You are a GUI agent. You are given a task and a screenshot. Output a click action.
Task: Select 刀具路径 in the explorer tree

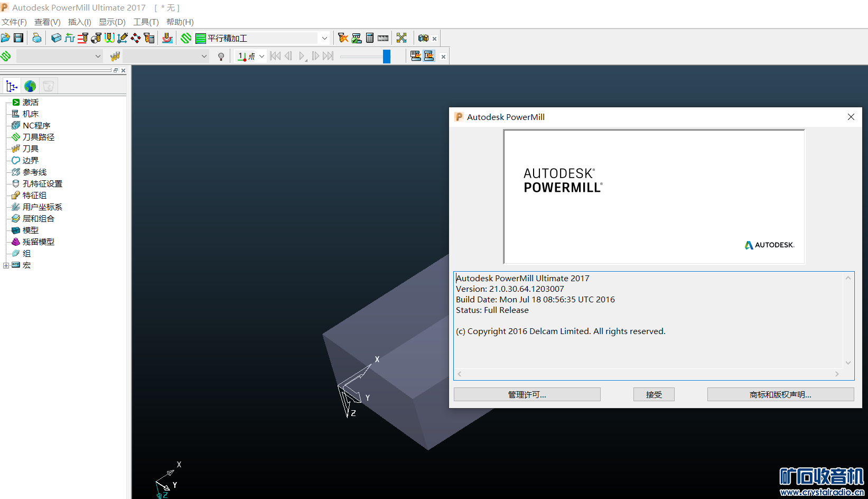coord(38,137)
